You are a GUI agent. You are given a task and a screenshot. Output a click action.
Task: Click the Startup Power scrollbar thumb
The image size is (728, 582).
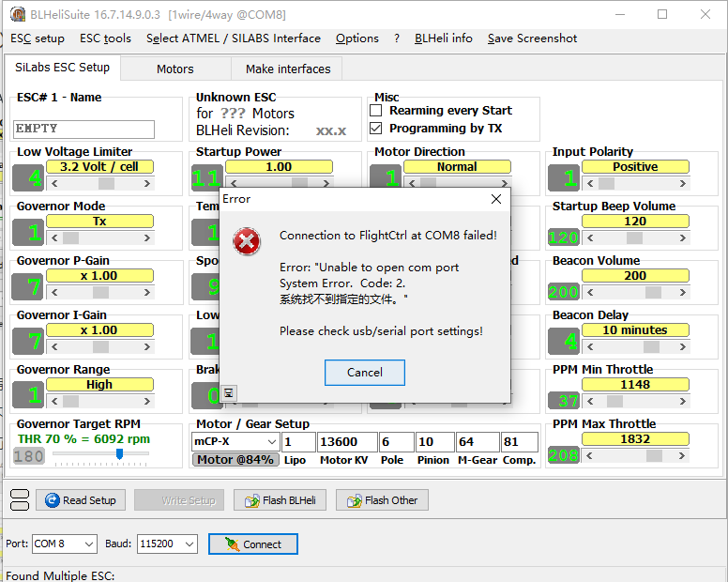(299, 182)
